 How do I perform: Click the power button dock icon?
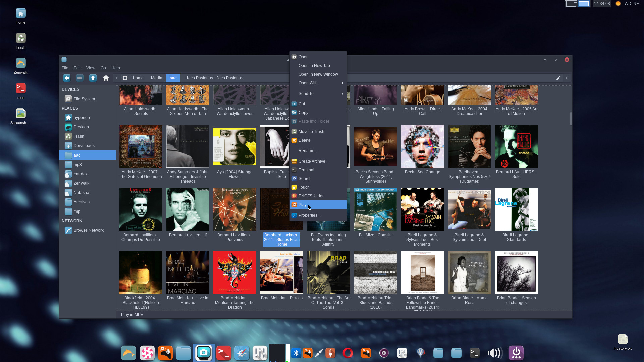pyautogui.click(x=516, y=353)
